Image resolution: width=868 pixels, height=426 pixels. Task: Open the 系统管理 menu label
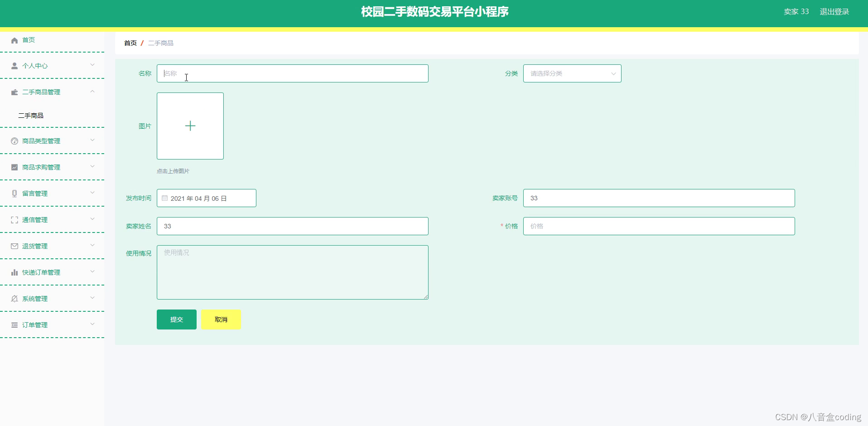(x=35, y=299)
